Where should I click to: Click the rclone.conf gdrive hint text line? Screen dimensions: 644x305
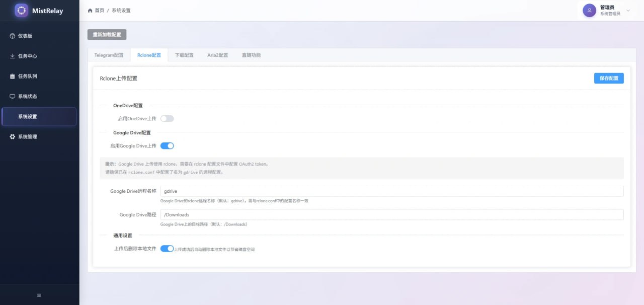tap(165, 172)
